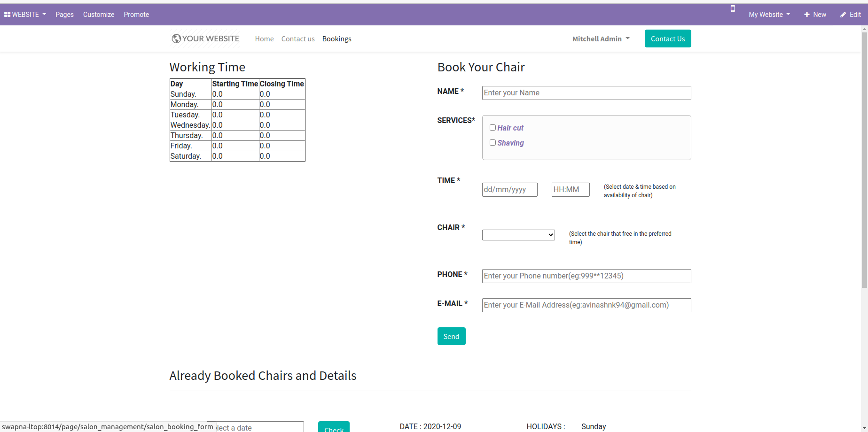Open the Mitchell Admin user dropdown

(x=601, y=39)
